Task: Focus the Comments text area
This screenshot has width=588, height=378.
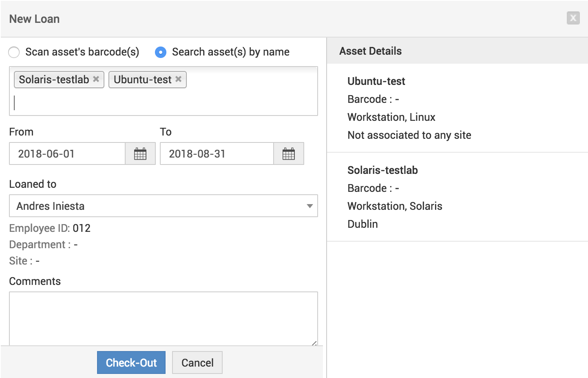Action: coord(163,318)
